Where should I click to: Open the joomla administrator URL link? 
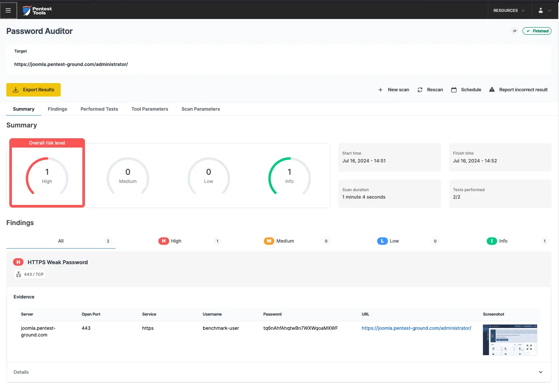point(416,328)
